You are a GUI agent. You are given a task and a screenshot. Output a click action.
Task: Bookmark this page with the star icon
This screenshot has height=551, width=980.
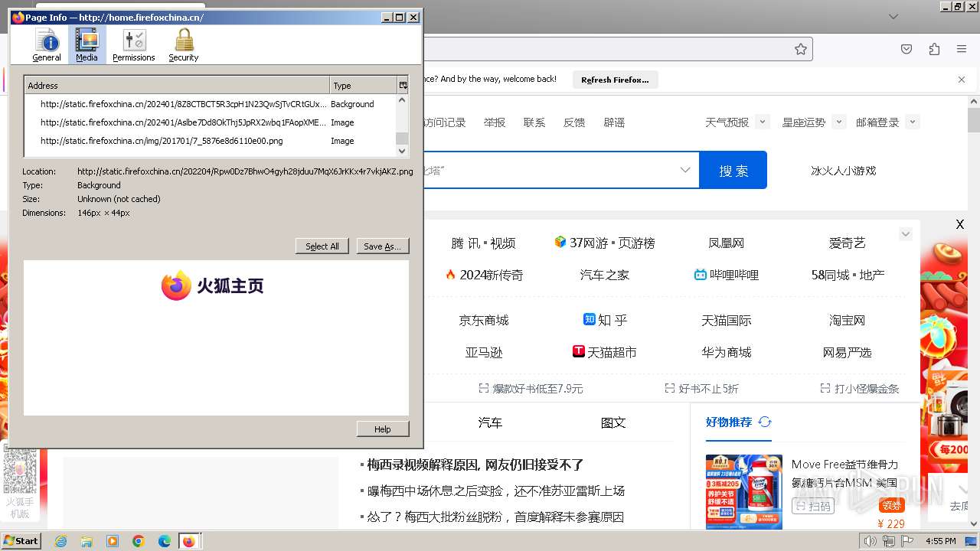click(x=801, y=49)
